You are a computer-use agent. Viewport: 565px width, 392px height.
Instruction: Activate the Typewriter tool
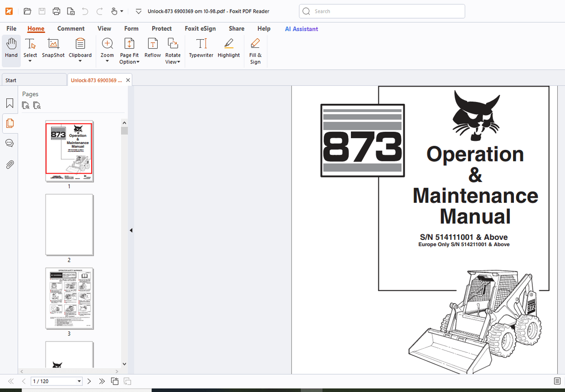coord(201,44)
